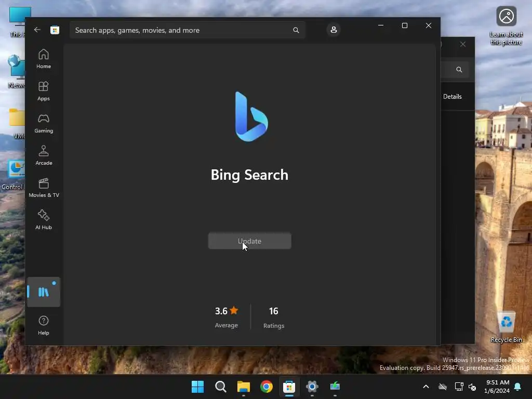
Task: Open Apps section in the sidebar
Action: 44,91
